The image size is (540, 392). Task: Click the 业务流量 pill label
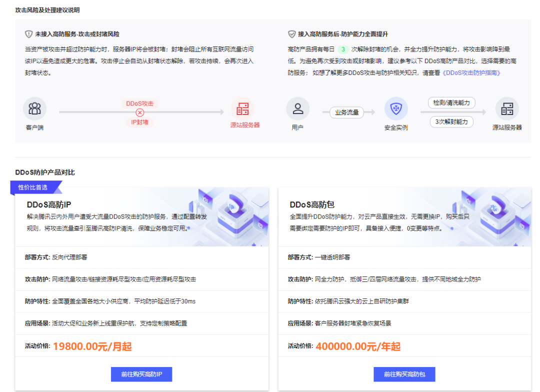[x=347, y=112]
